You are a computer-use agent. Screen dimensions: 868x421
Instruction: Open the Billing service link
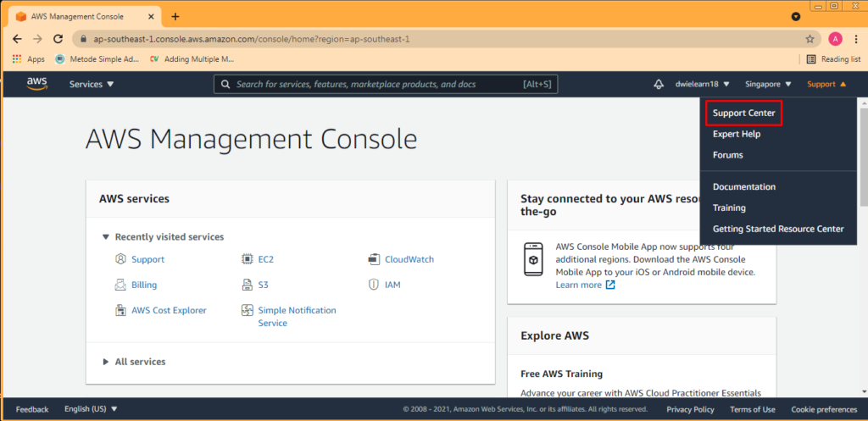144,285
